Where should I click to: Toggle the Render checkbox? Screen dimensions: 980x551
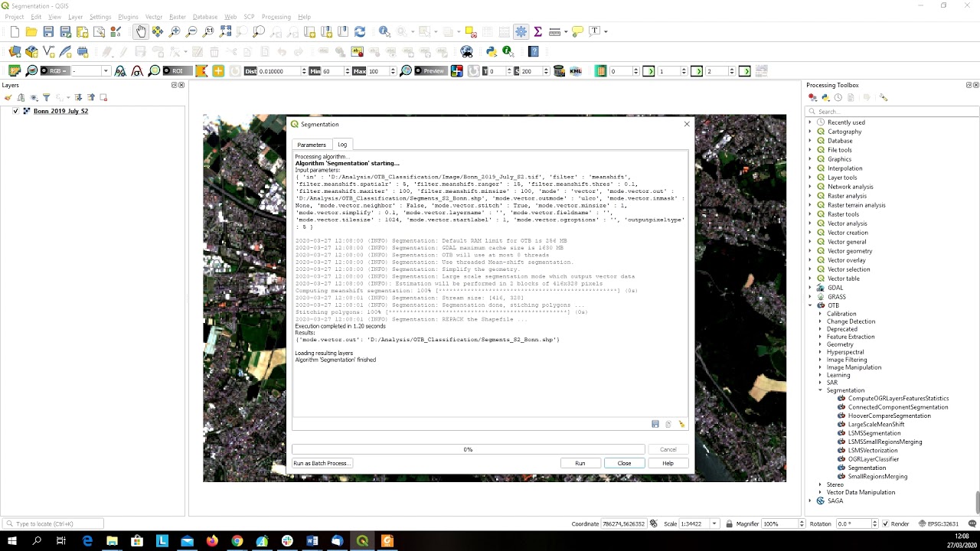click(x=886, y=523)
